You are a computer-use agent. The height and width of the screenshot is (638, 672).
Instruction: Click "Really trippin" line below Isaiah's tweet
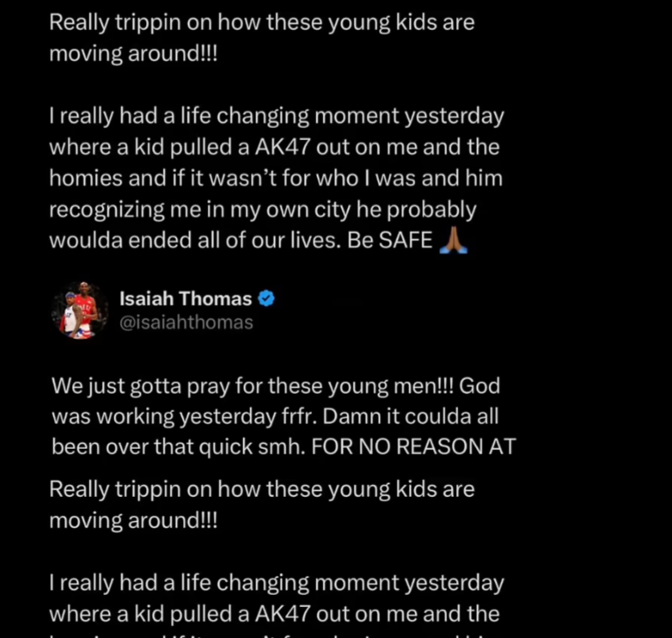262,489
